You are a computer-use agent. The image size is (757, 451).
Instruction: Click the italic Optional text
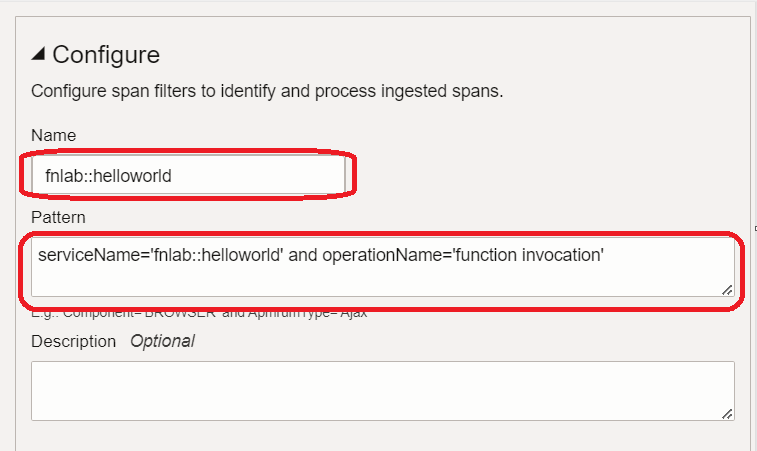(162, 341)
